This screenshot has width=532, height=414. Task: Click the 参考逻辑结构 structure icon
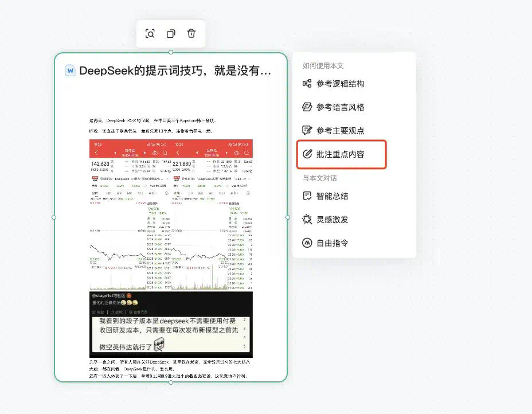coord(307,84)
